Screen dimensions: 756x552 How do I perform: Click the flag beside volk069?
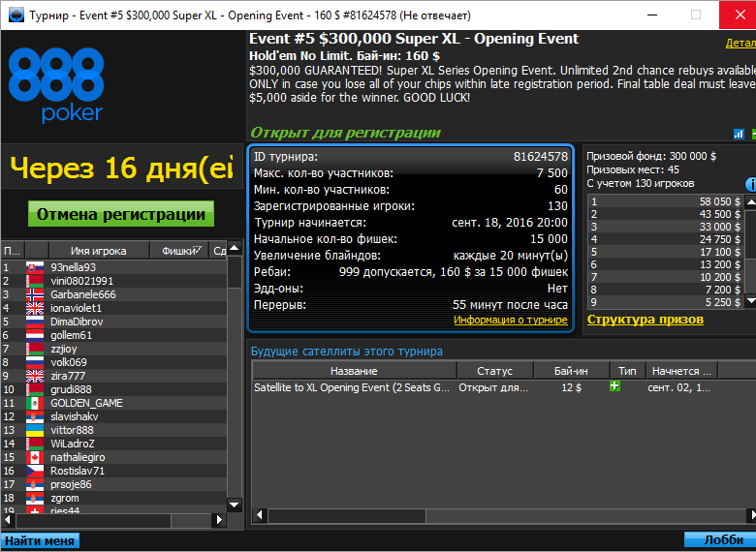point(35,362)
